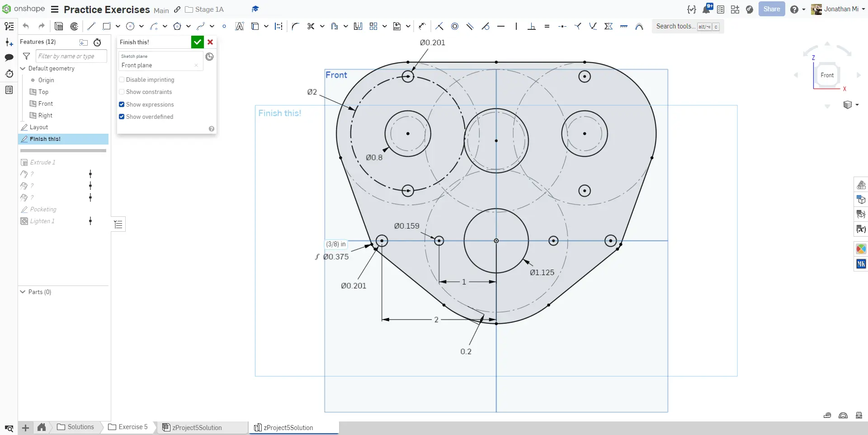This screenshot has width=868, height=435.
Task: Select the Trim scissors tool
Action: (x=311, y=26)
